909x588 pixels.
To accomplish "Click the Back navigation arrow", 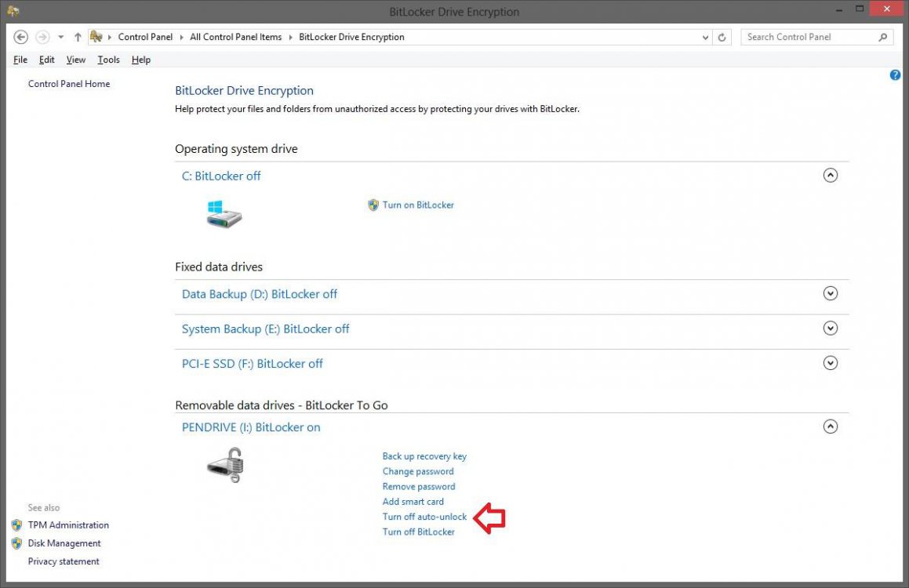I will coord(21,37).
